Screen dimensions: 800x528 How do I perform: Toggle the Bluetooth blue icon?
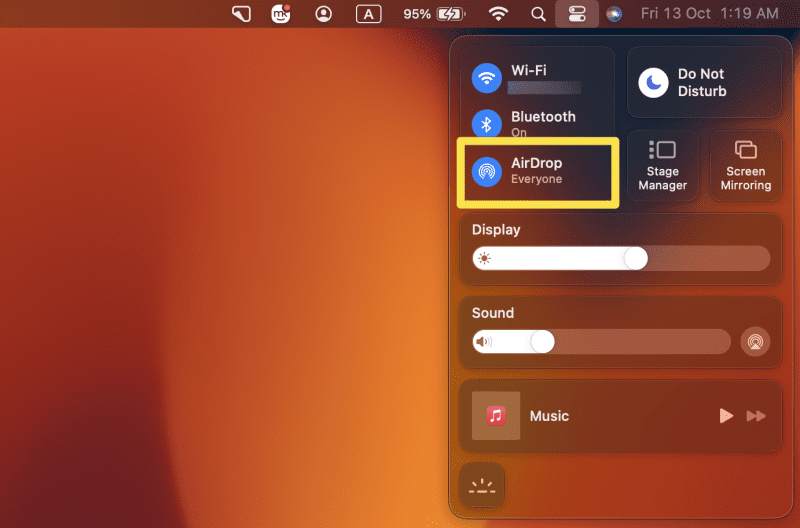pyautogui.click(x=486, y=124)
